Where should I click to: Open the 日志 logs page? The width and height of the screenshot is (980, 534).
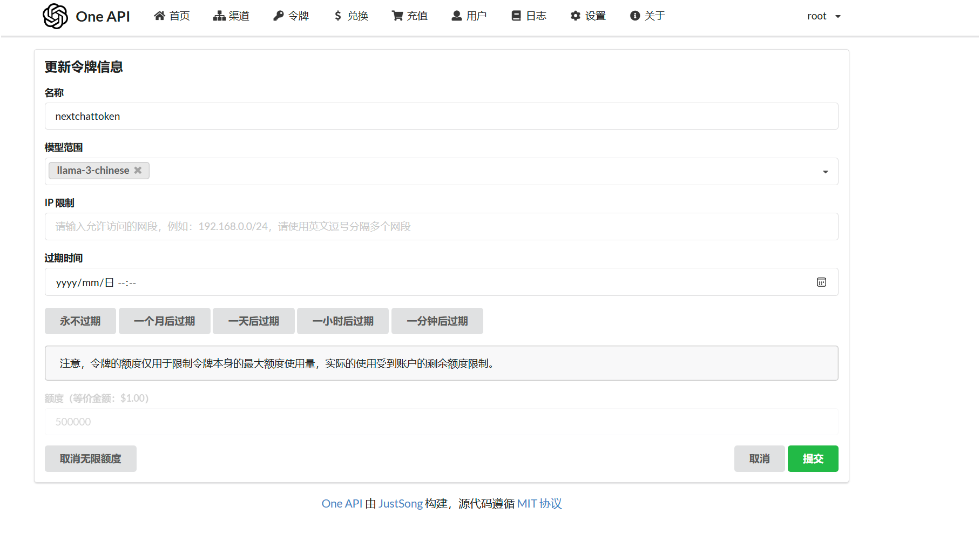[529, 16]
